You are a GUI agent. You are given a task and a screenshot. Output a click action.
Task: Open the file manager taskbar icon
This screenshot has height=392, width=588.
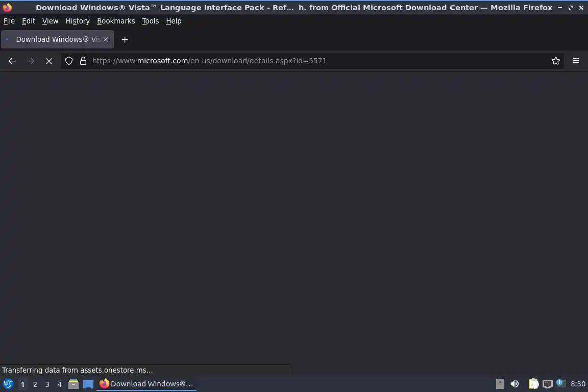tap(73, 384)
